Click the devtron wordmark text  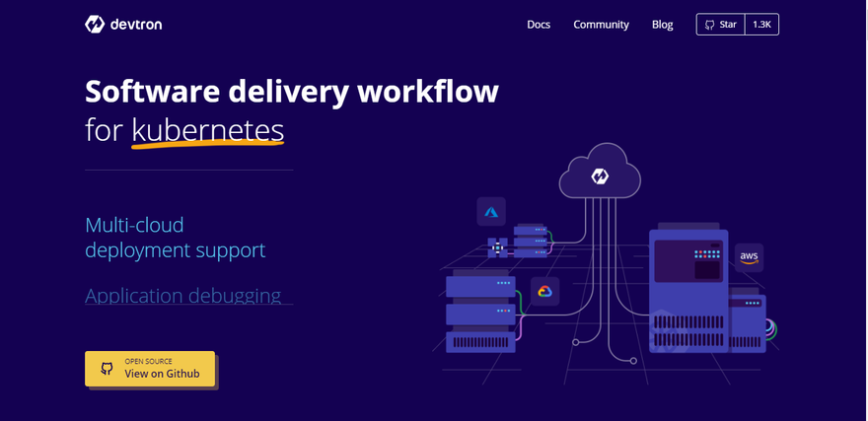pos(137,25)
